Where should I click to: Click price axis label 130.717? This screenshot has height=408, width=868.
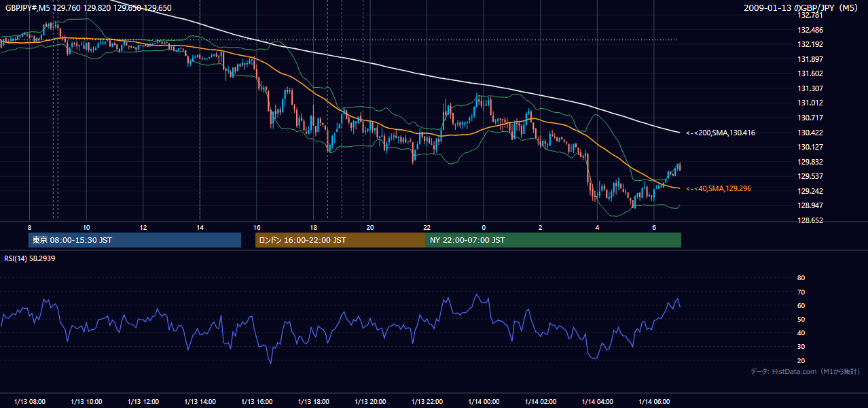pos(810,118)
